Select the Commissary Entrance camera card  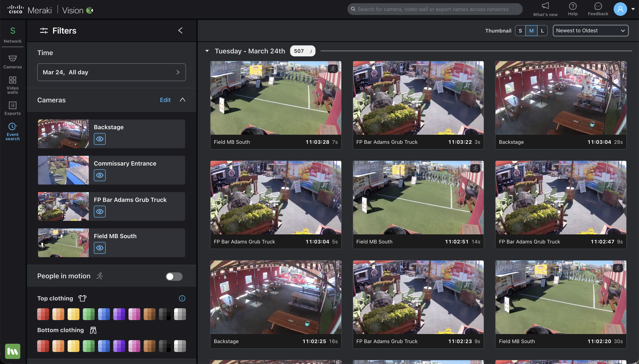(111, 170)
